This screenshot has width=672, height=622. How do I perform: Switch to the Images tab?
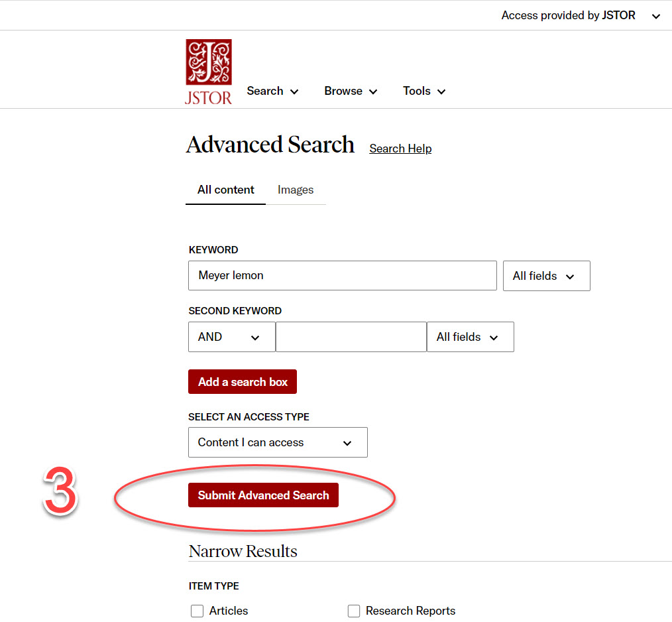coord(296,190)
